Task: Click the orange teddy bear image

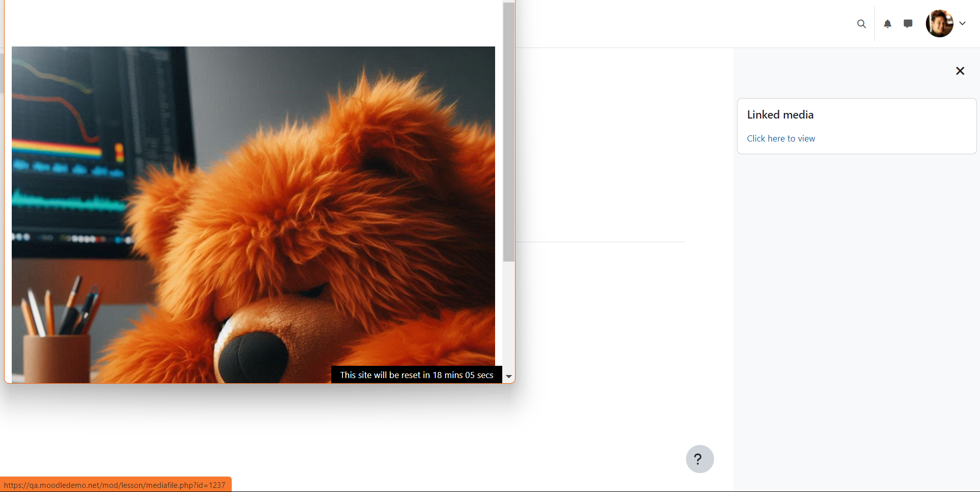Action: (x=253, y=215)
